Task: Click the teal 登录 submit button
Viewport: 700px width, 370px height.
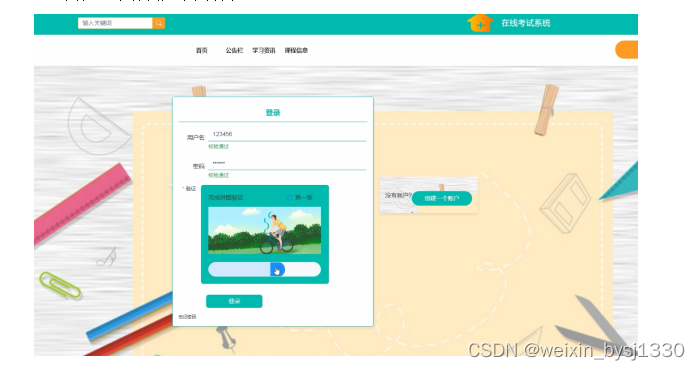Action: [234, 301]
